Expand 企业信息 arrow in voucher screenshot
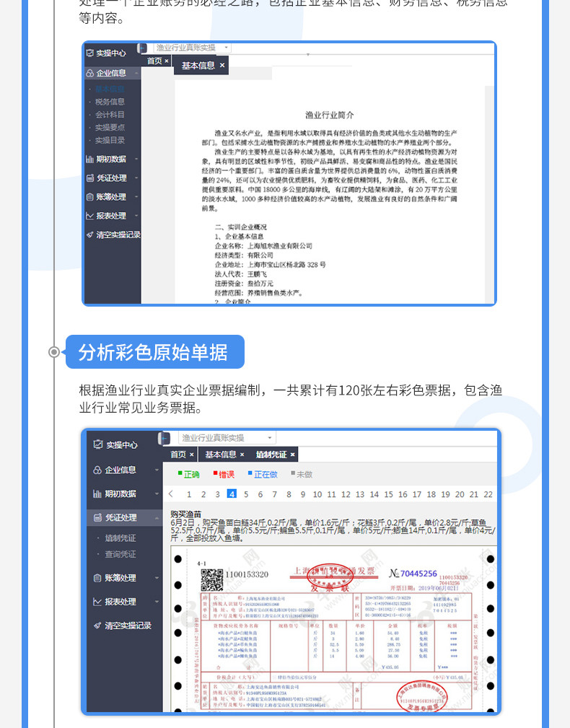570x728 pixels. click(157, 470)
